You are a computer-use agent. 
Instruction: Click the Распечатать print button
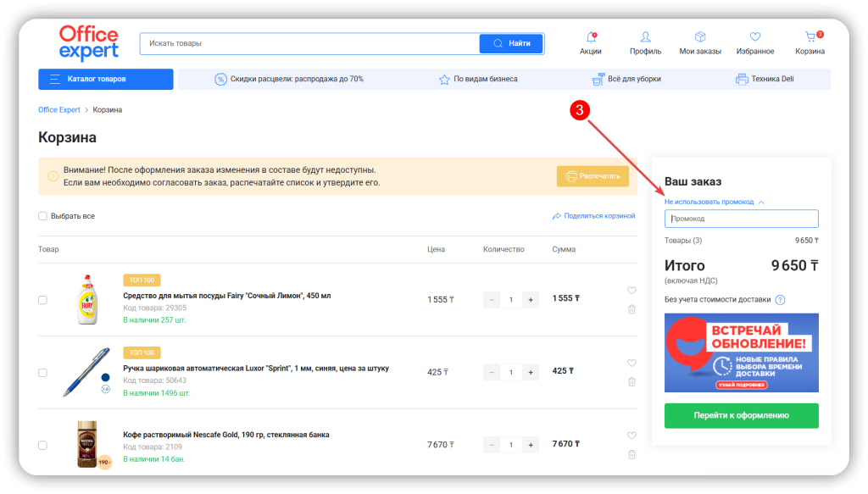pos(593,176)
